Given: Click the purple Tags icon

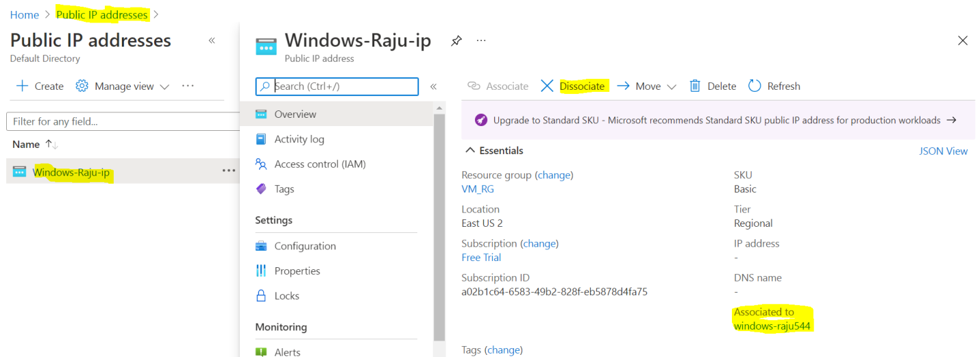Looking at the screenshot, I should pyautogui.click(x=261, y=189).
